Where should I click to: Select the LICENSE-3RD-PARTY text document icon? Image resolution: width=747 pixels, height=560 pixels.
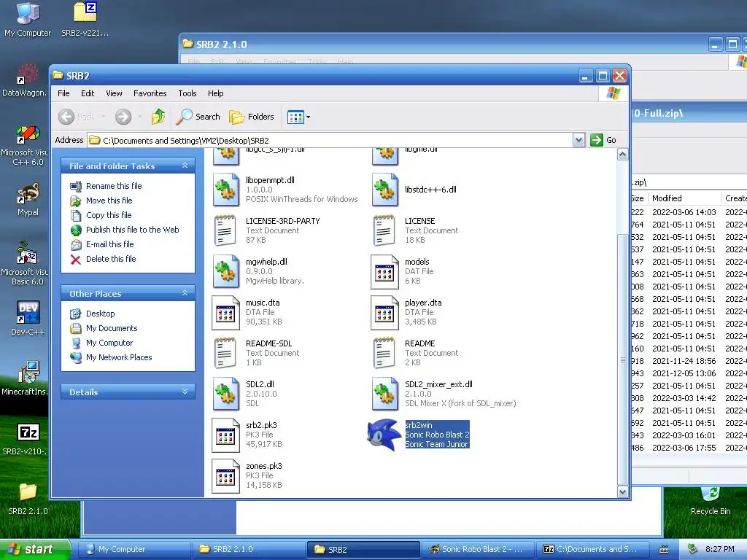point(226,230)
